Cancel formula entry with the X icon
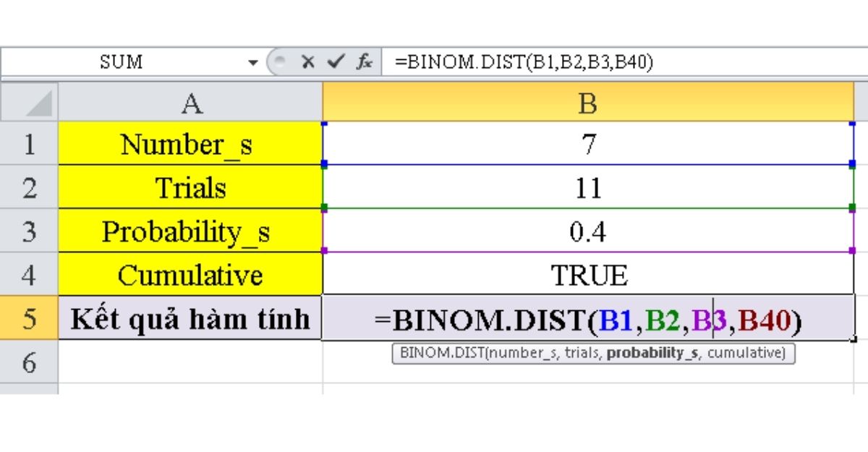Screen dimensions: 868x452 tap(306, 62)
